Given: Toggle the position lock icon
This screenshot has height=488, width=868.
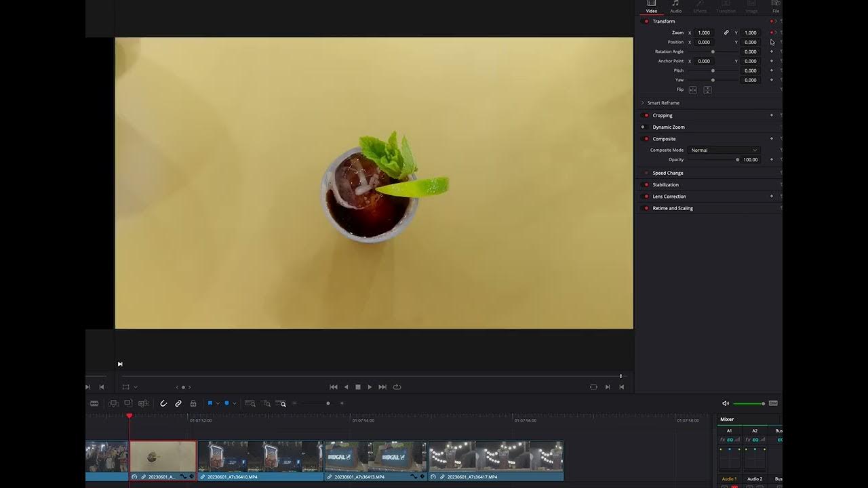Looking at the screenshot, I should (193, 403).
